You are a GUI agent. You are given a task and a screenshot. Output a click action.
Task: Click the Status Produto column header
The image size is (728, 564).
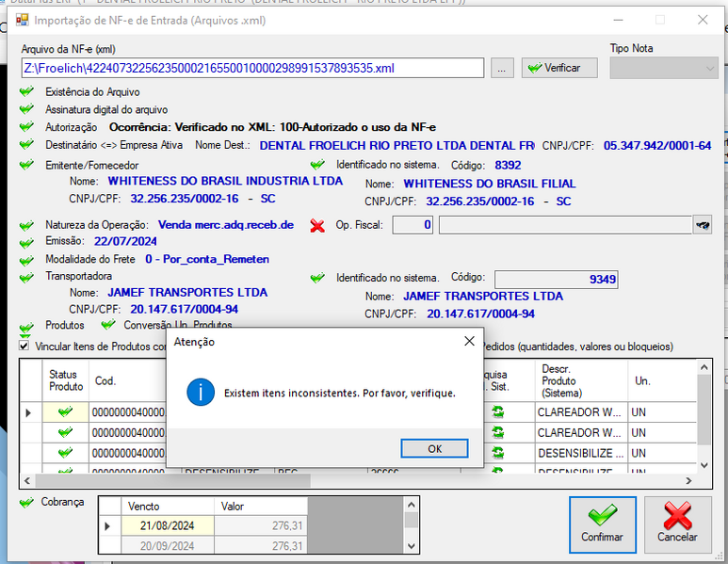pos(66,380)
